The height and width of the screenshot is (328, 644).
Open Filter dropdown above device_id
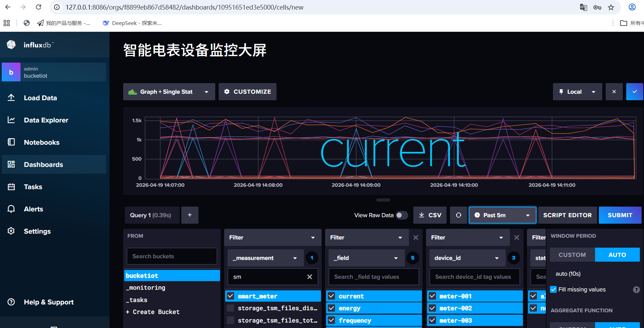[x=468, y=237]
